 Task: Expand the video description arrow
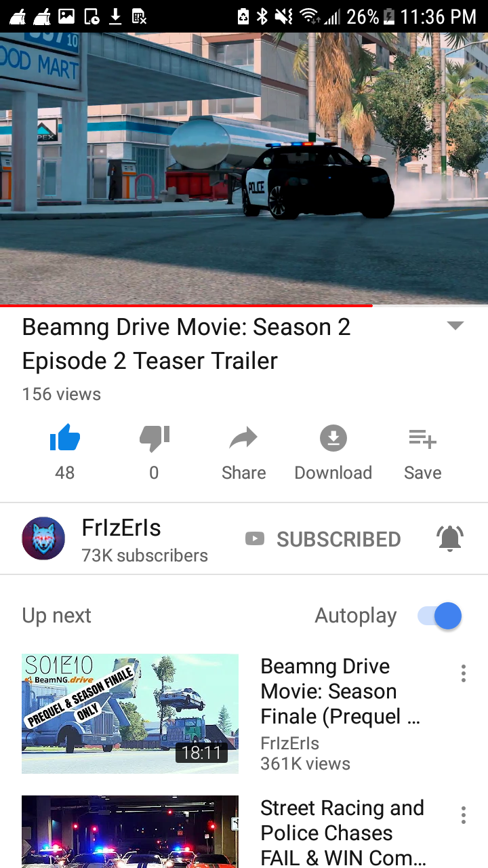[x=455, y=325]
